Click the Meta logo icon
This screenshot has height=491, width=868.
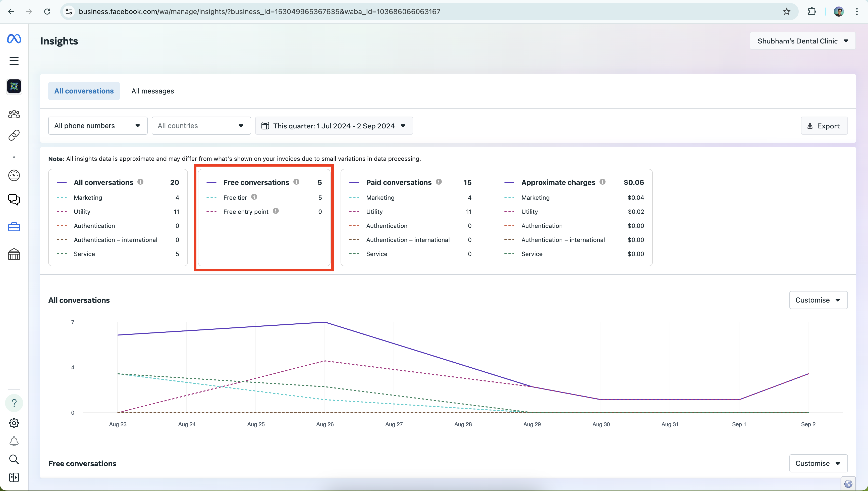click(14, 39)
